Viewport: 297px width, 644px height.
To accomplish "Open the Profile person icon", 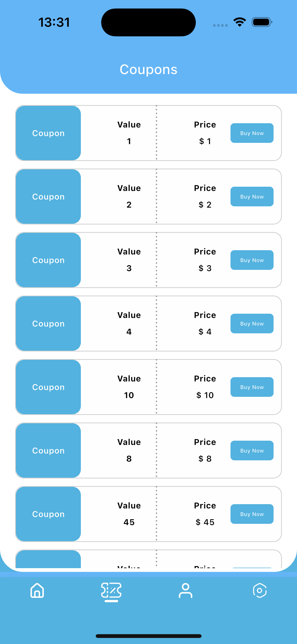I will coord(185,590).
